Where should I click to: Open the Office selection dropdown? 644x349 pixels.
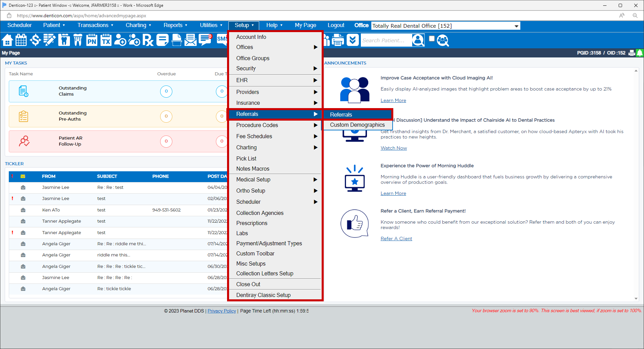tap(446, 26)
